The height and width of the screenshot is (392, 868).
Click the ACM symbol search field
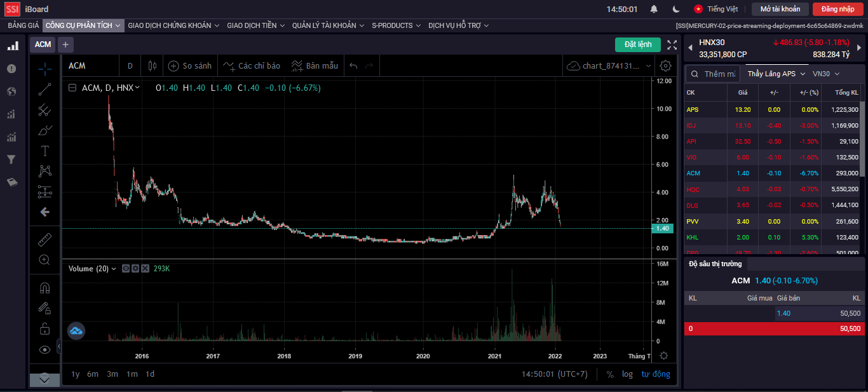pyautogui.click(x=91, y=65)
